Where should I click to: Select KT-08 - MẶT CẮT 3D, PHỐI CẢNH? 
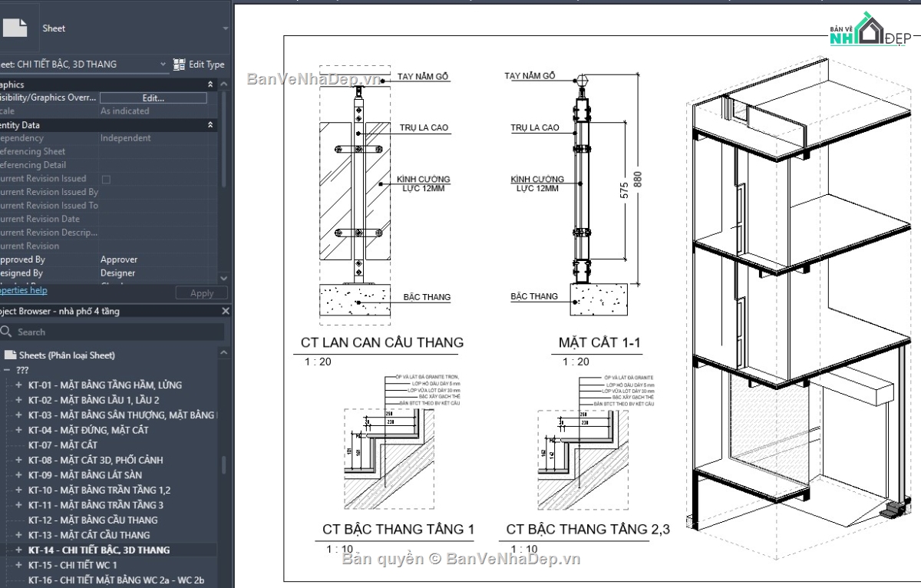coord(96,460)
